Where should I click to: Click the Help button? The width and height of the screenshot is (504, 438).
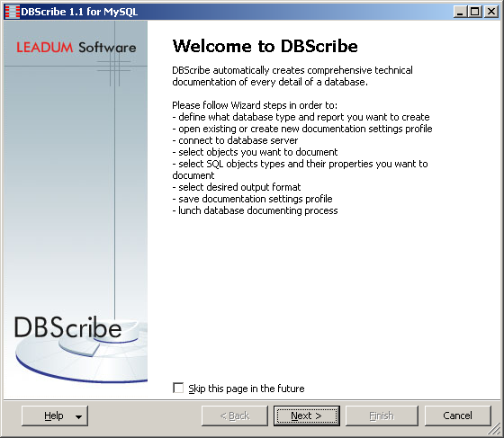[55, 416]
